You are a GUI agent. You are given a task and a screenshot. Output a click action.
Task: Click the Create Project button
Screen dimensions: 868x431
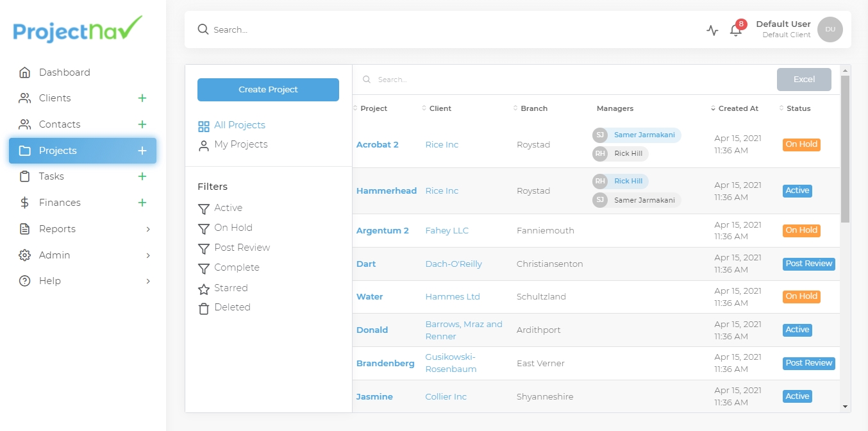pos(268,90)
